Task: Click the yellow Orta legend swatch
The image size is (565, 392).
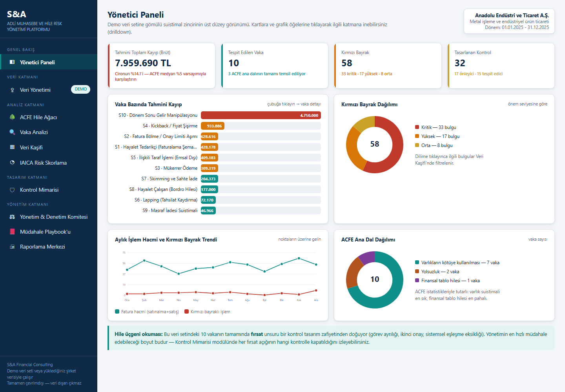Action: [x=417, y=145]
